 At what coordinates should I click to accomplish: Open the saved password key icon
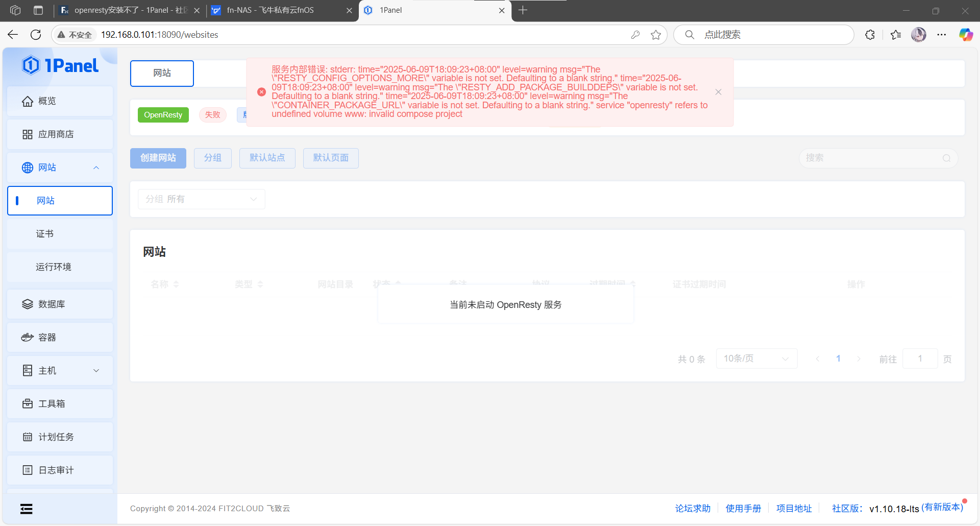point(635,35)
